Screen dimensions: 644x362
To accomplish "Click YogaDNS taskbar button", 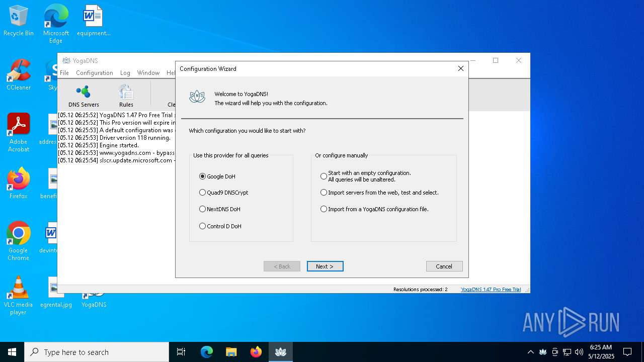I will 280,352.
